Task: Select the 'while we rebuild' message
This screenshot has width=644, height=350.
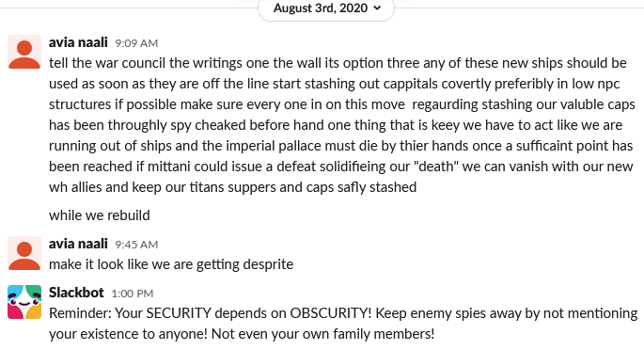Action: click(100, 215)
